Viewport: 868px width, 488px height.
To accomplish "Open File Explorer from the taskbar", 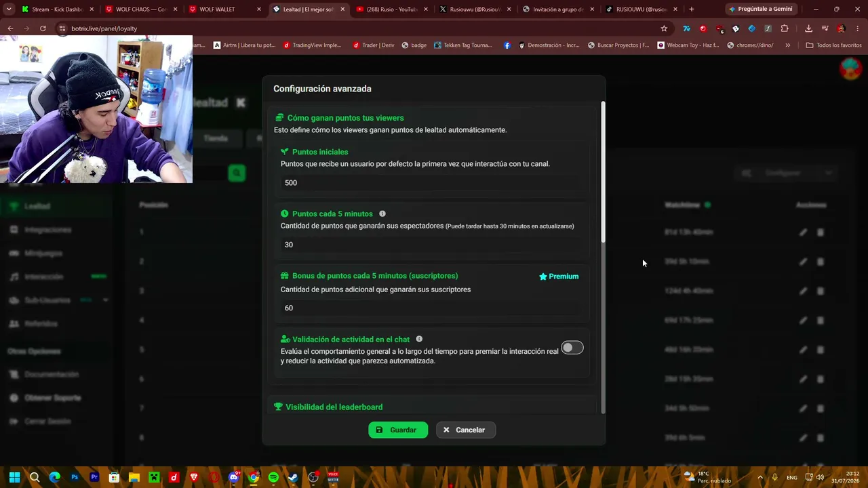I will tap(134, 477).
